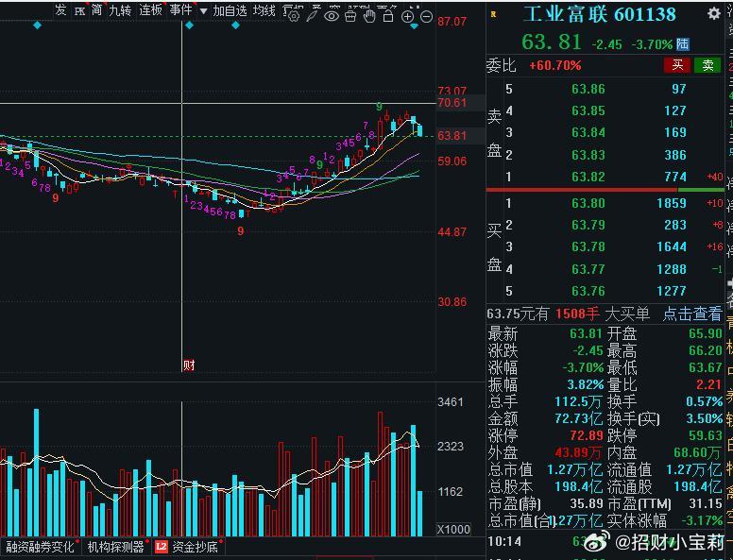This screenshot has height=560, width=733.
Task: Switch to 简 simple mode
Action: [96, 9]
